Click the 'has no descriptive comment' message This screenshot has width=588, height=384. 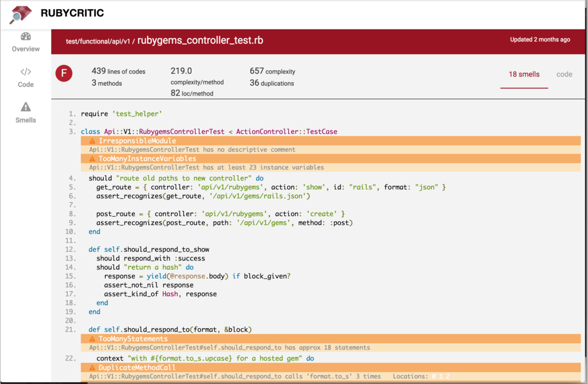click(x=192, y=149)
